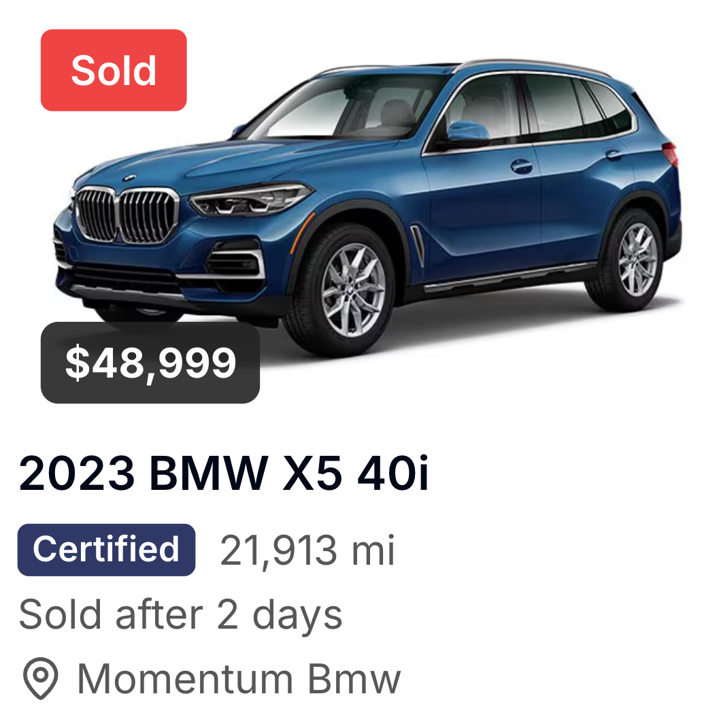Click the blue side mirror
The image size is (717, 728).
point(467,131)
